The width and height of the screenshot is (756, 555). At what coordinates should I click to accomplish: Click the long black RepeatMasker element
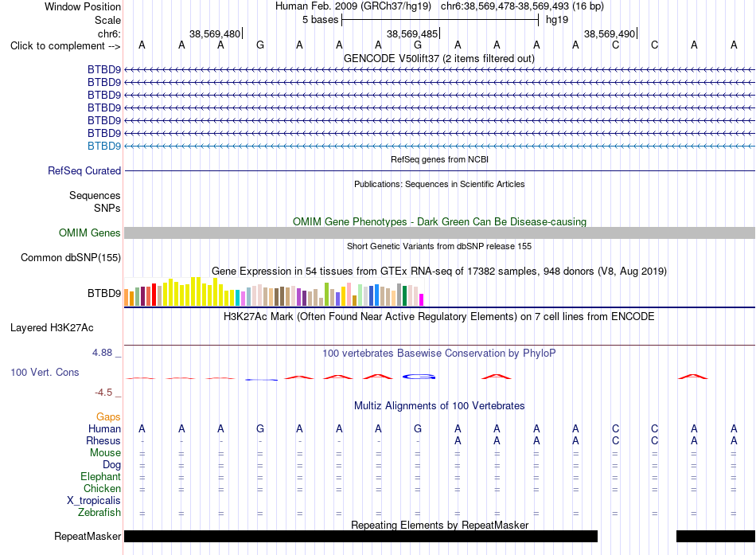click(x=360, y=536)
